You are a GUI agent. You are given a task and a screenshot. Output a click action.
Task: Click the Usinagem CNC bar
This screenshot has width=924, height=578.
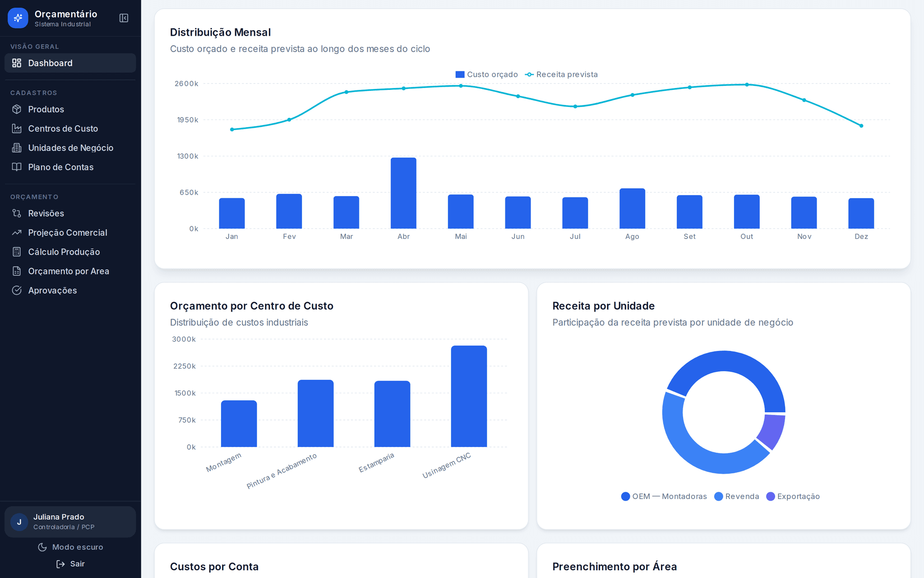pos(469,396)
